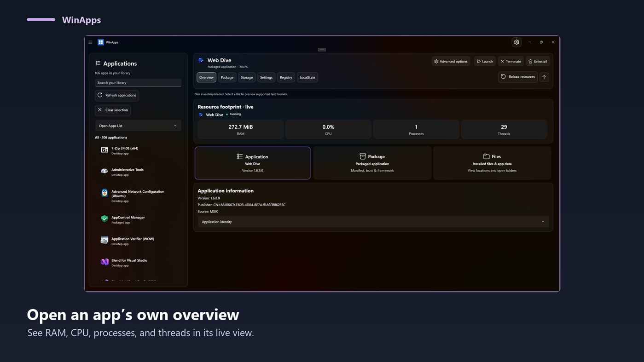644x362 pixels.
Task: Click the AppControl Manager shield icon
Action: (x=104, y=219)
